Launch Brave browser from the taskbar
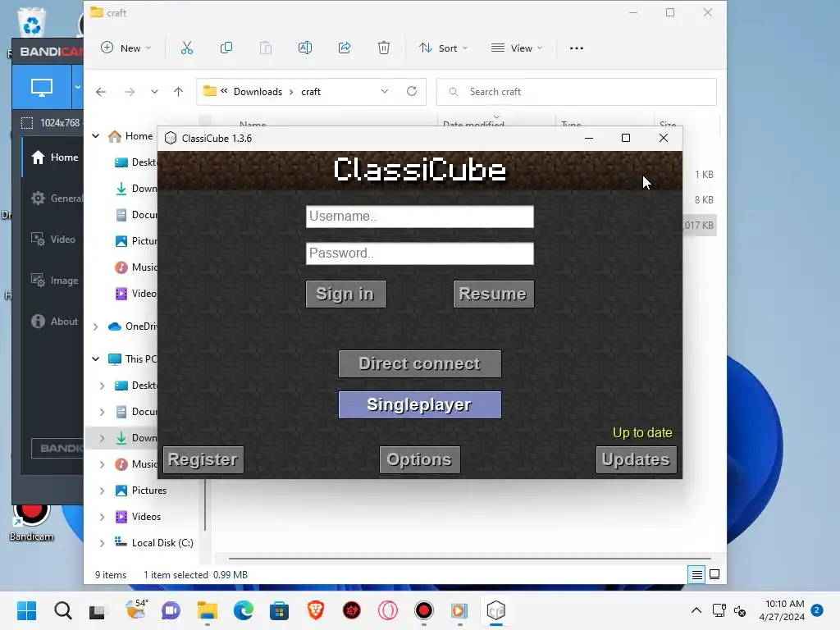Screen dimensions: 840x630 coord(316,610)
